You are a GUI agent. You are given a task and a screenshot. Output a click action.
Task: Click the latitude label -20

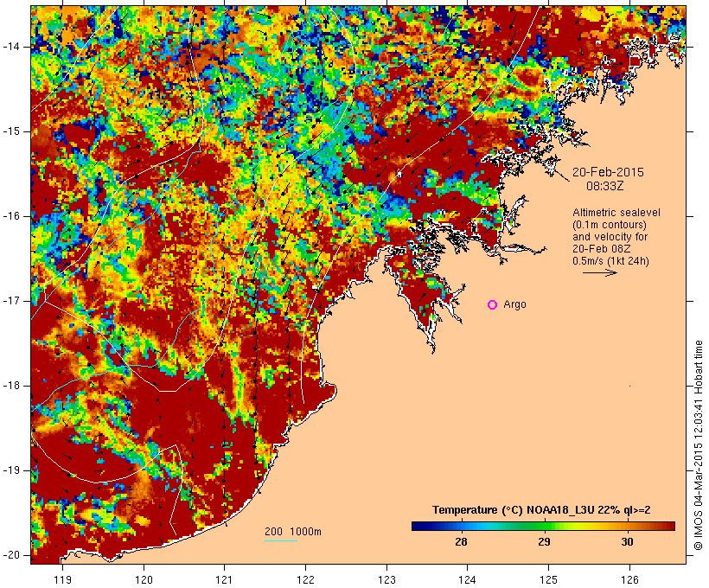(x=11, y=555)
